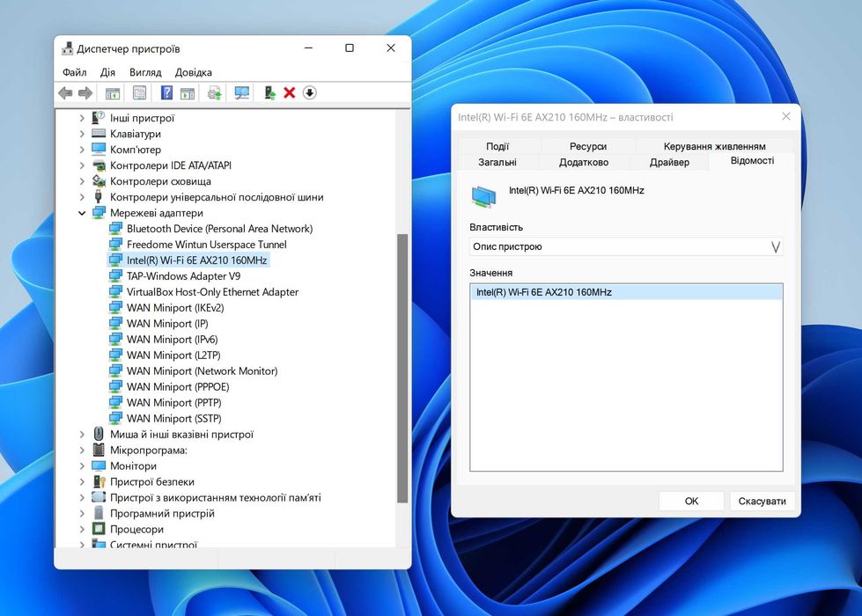Click the Пристрої безпеки key icon
Image resolution: width=862 pixels, height=616 pixels.
[x=99, y=482]
